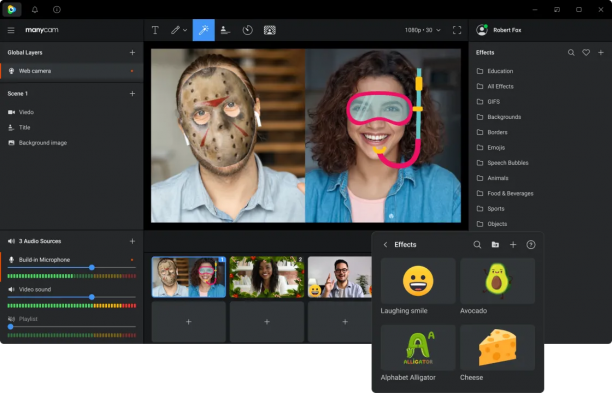Click the info circle icon in title bar

[x=57, y=10]
